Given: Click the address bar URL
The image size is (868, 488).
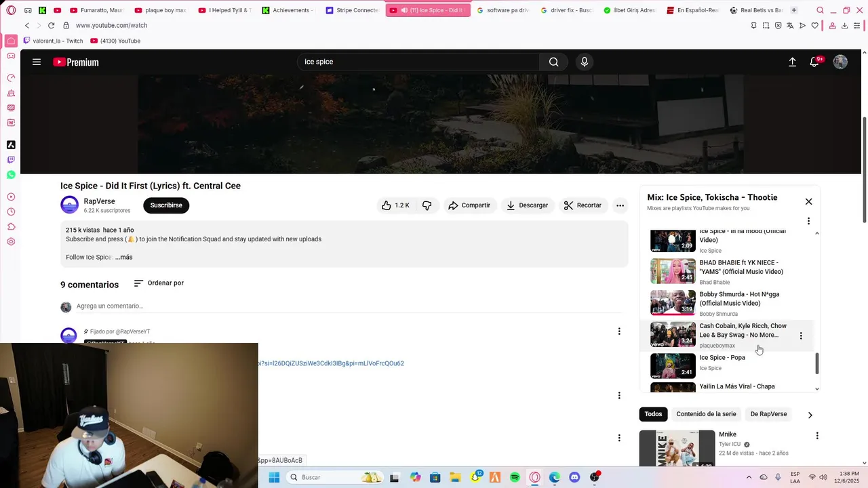Looking at the screenshot, I should (x=111, y=25).
